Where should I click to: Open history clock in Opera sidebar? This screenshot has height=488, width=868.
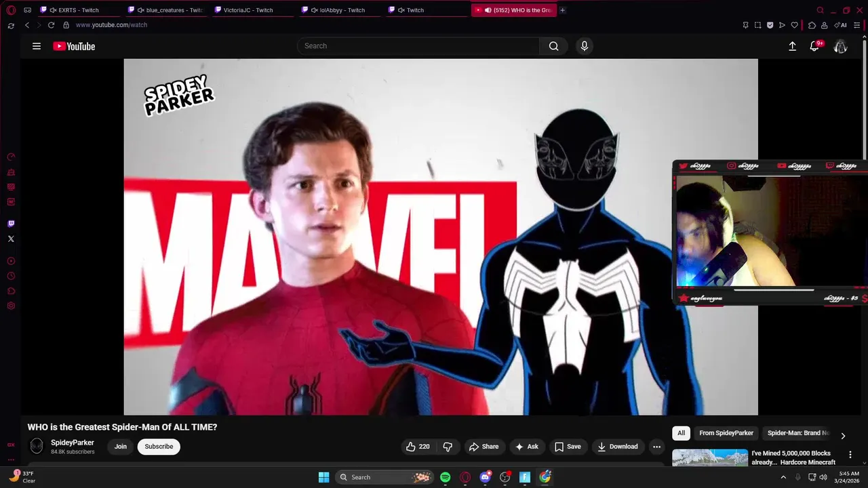11,276
